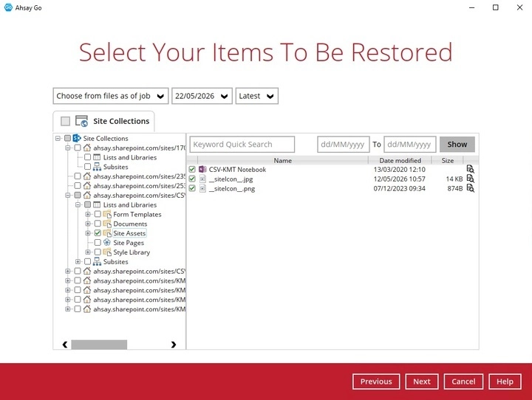Open the 'Choose from files as of job' dropdown
Viewport: 532px width, 400px height.
pos(111,96)
